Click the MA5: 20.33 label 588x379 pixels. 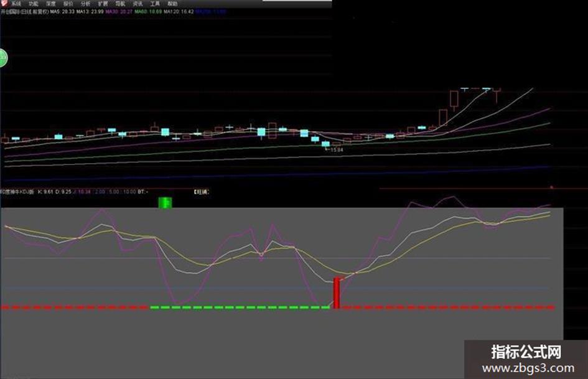pyautogui.click(x=62, y=12)
